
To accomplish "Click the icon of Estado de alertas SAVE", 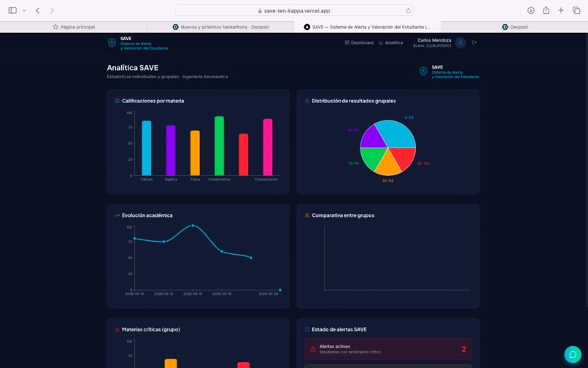I will pyautogui.click(x=306, y=330).
